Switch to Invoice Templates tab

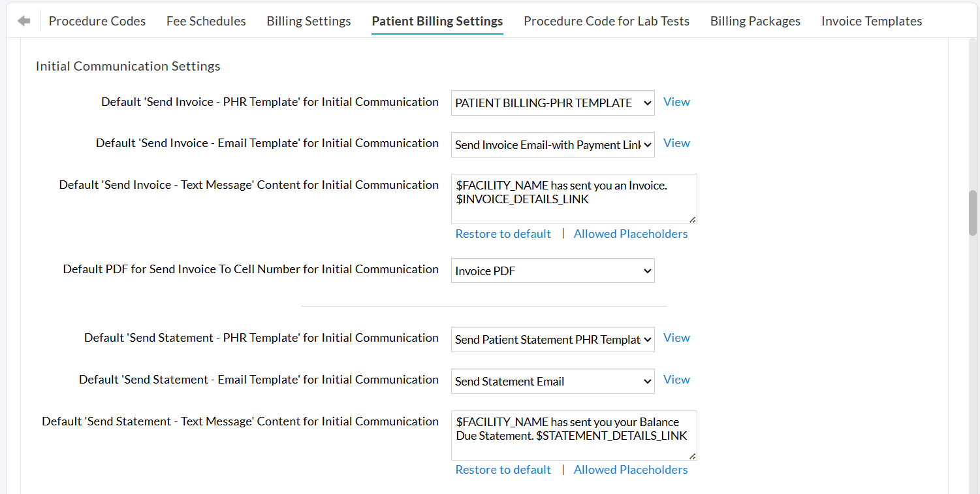tap(872, 21)
